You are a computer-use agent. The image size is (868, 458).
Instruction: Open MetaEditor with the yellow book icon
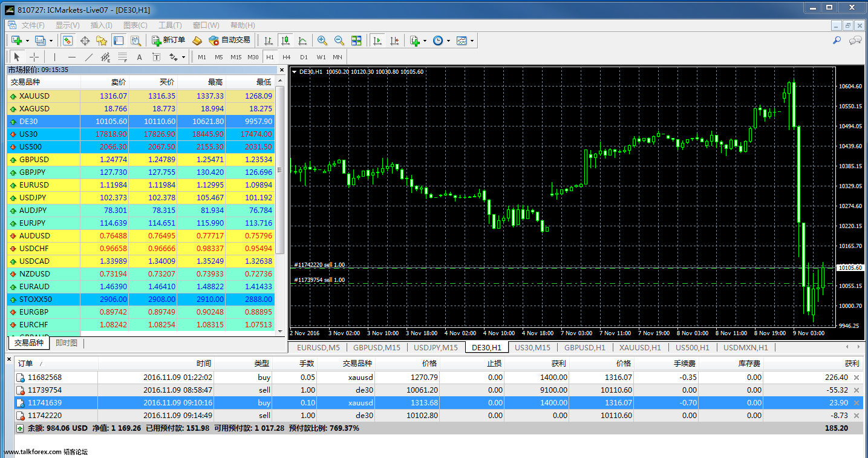tap(197, 41)
